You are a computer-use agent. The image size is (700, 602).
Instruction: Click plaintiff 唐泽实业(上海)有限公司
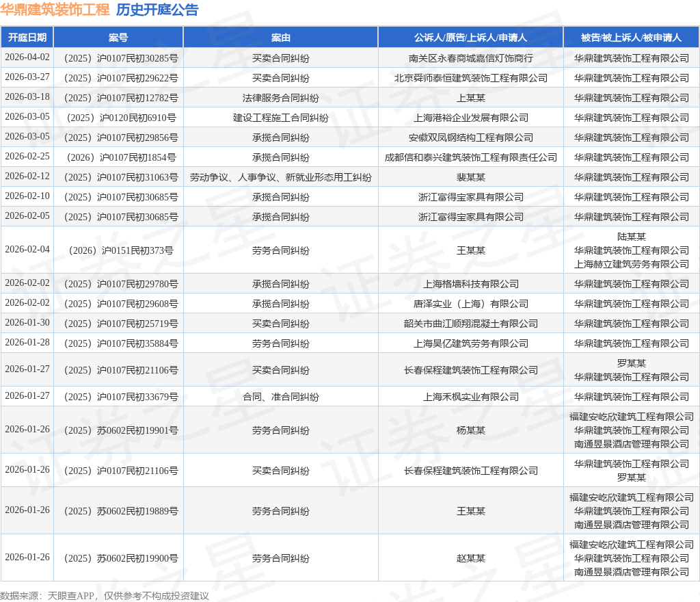click(x=470, y=304)
